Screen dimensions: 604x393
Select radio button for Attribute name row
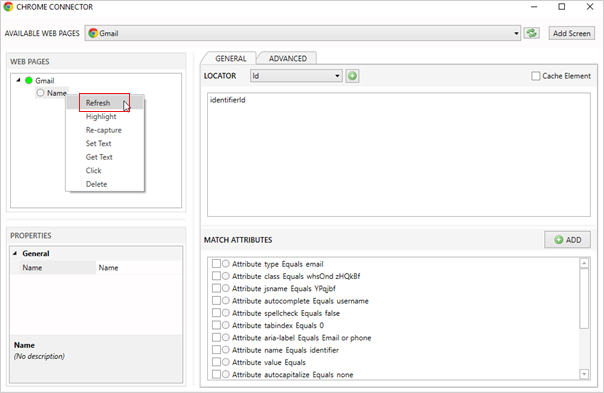pyautogui.click(x=226, y=350)
